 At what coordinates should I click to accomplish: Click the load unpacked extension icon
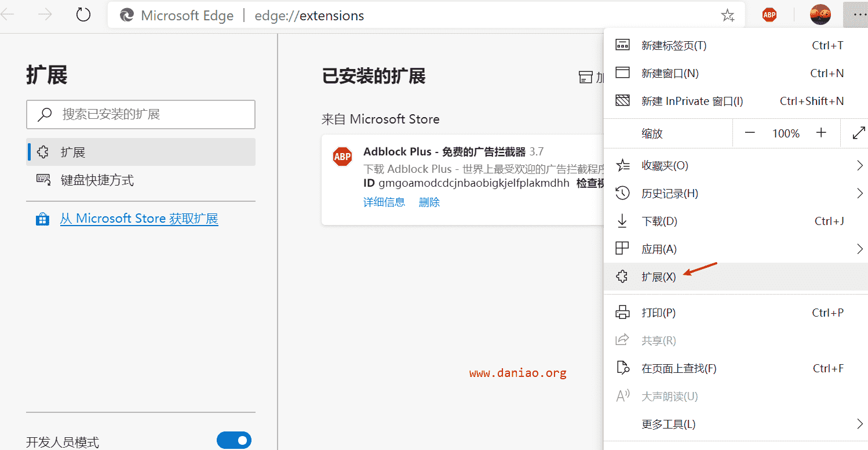(x=586, y=77)
